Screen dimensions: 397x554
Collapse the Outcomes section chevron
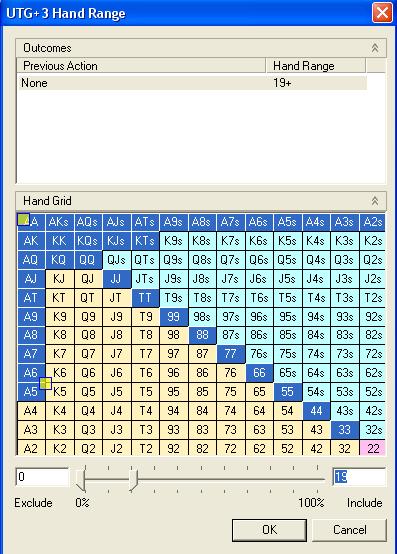click(375, 48)
